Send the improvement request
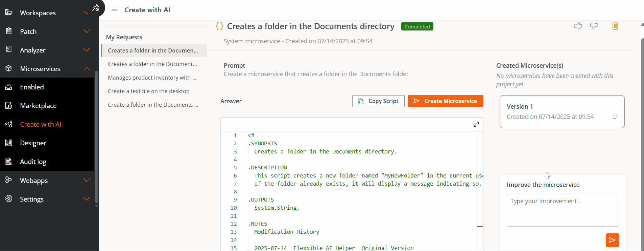Image resolution: width=644 pixels, height=251 pixels. (612, 240)
